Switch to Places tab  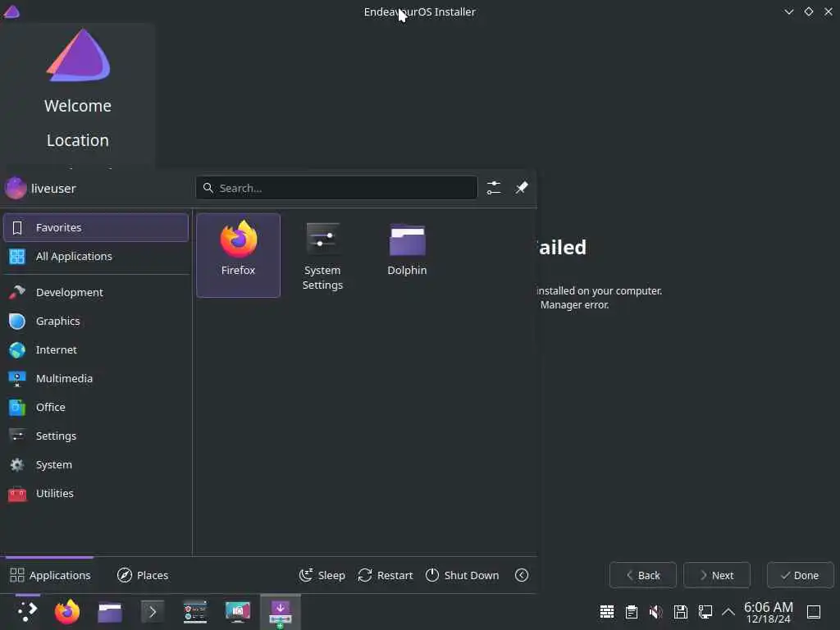[x=143, y=575]
